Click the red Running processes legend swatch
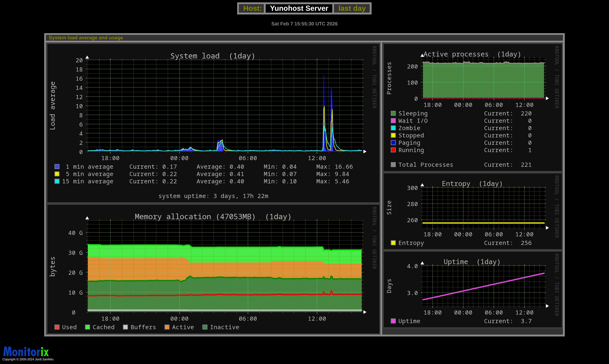The image size is (609, 364). tap(393, 150)
